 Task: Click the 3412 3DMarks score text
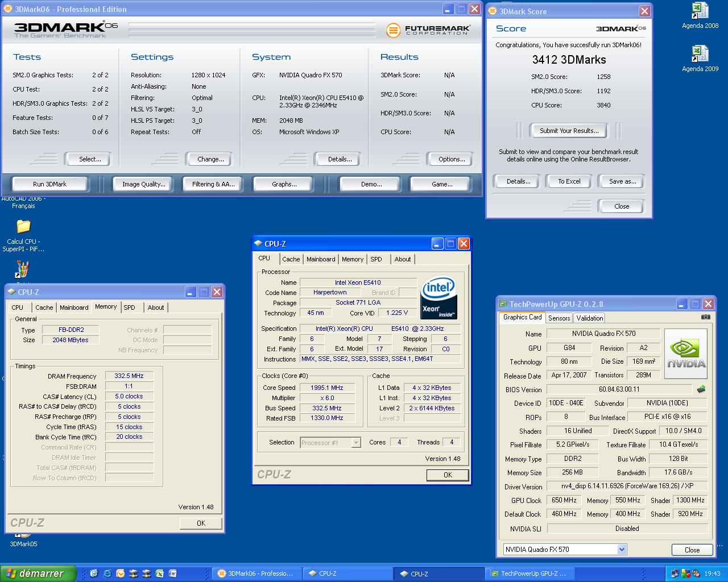coord(569,60)
